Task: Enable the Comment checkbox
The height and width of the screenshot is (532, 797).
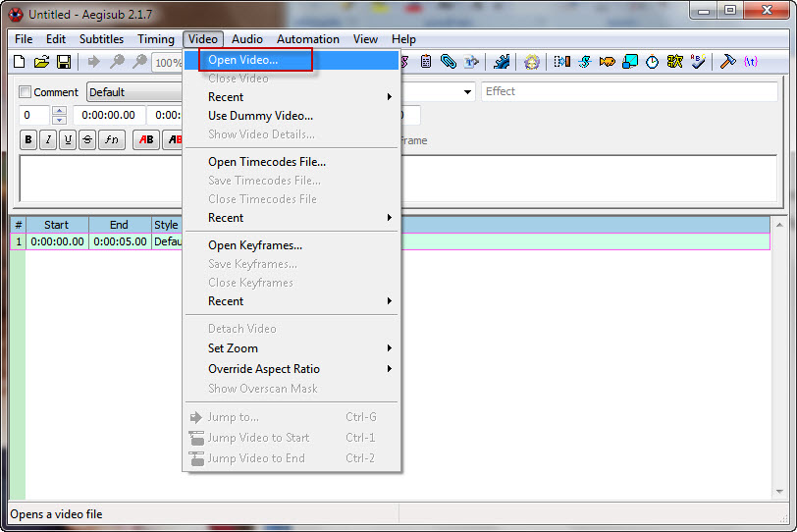Action: 25,92
